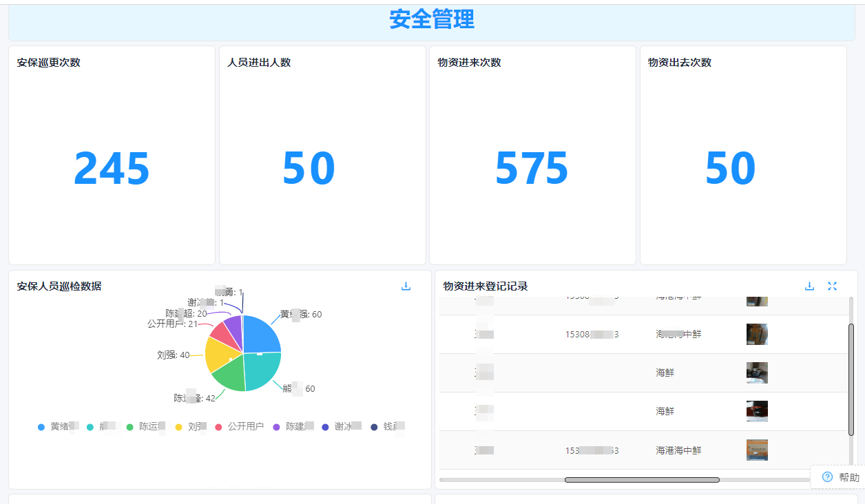Open the 人员进出人数 card

pos(322,154)
